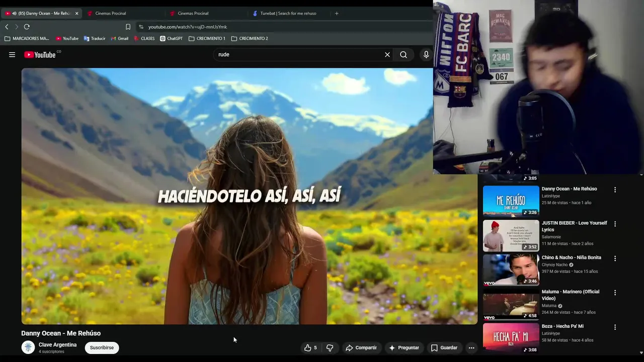Open options menu for Niña Bonita suggestion
Screen dimensions: 644x362
[x=615, y=258]
